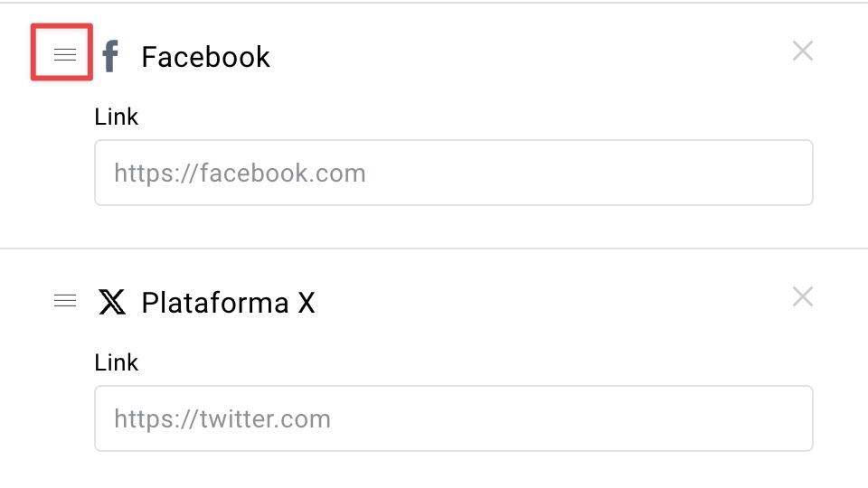
Task: Remove the Facebook social link entry
Action: coord(803,51)
